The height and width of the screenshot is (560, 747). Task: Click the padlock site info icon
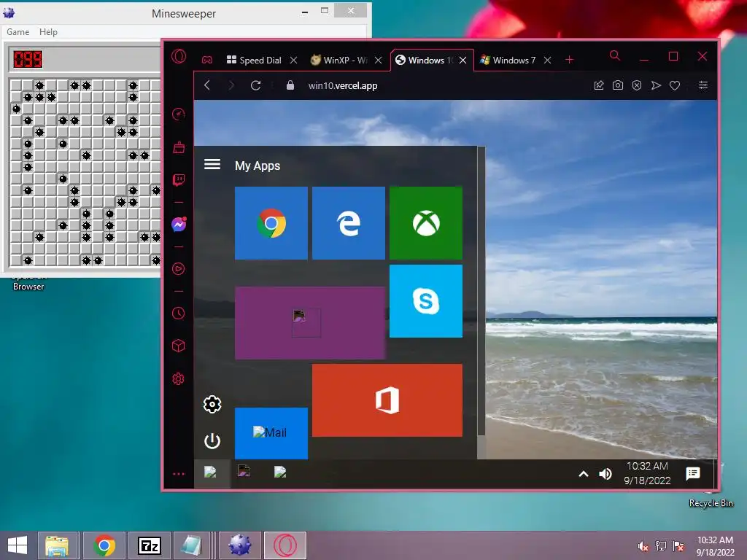tap(290, 85)
